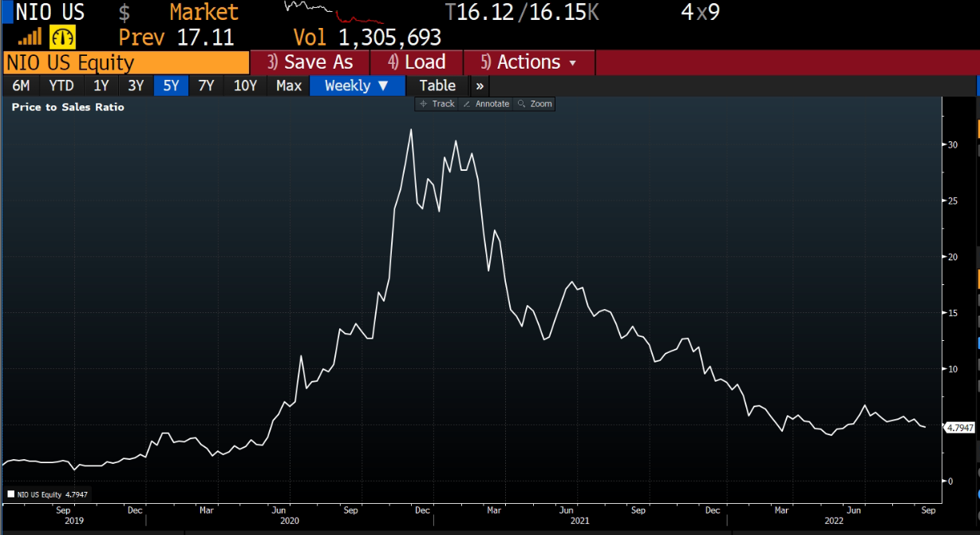Select the Max time range
Screen dimensions: 980x535
[x=289, y=85]
